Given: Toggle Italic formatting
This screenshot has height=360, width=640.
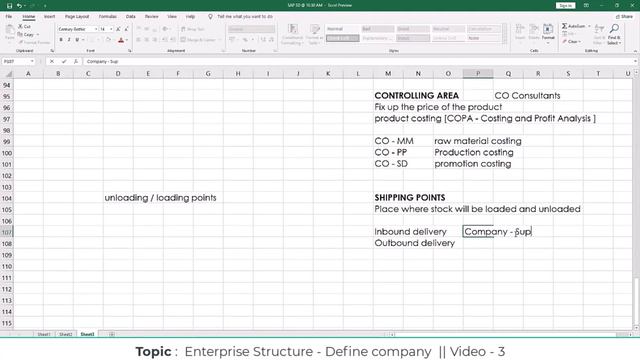Looking at the screenshot, I should [69, 40].
